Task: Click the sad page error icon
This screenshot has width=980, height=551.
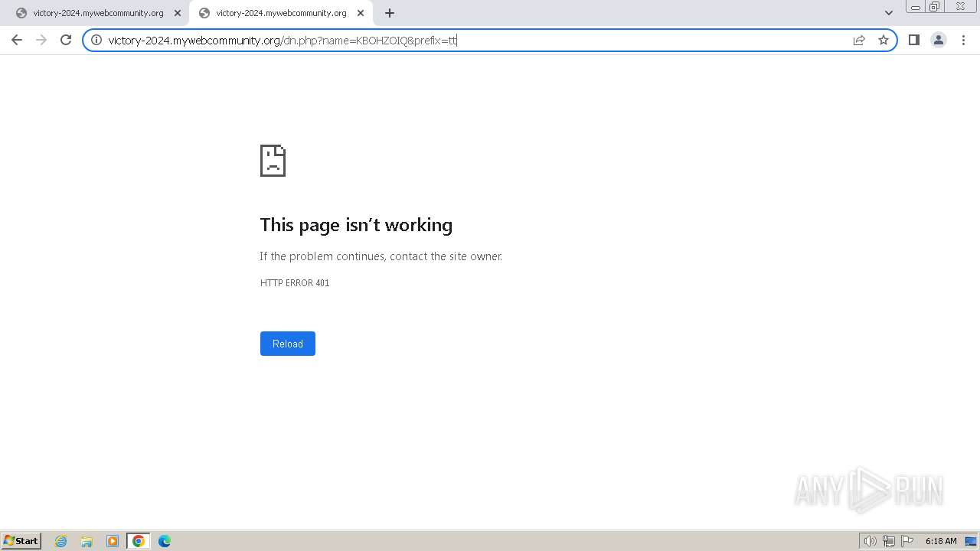Action: coord(273,161)
